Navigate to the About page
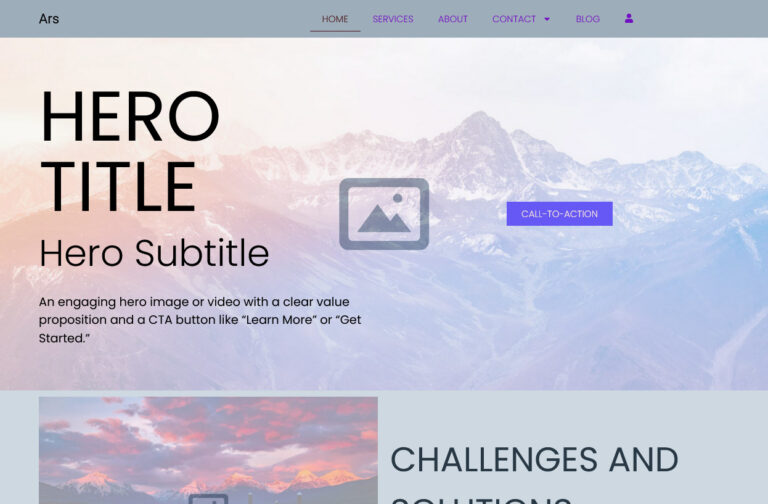The width and height of the screenshot is (768, 504). (453, 19)
